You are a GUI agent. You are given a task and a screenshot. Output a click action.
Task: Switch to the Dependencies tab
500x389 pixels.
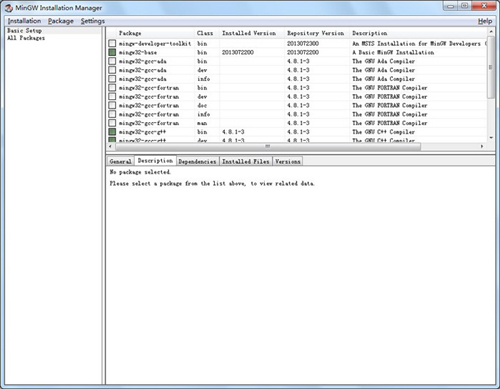click(197, 161)
